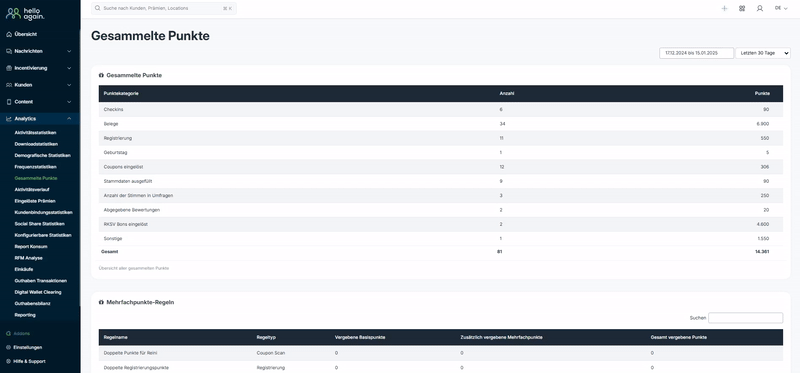Collapse the Analytics menu chevron

pos(69,118)
